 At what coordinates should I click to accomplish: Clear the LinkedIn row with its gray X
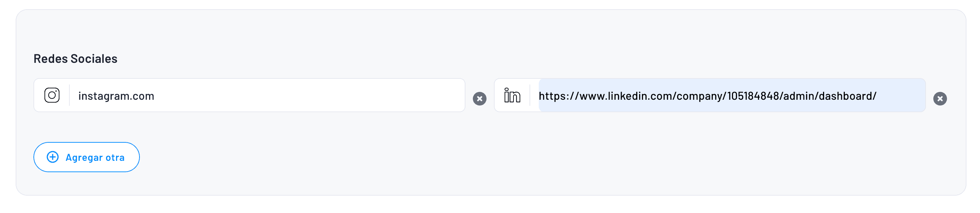tap(940, 99)
